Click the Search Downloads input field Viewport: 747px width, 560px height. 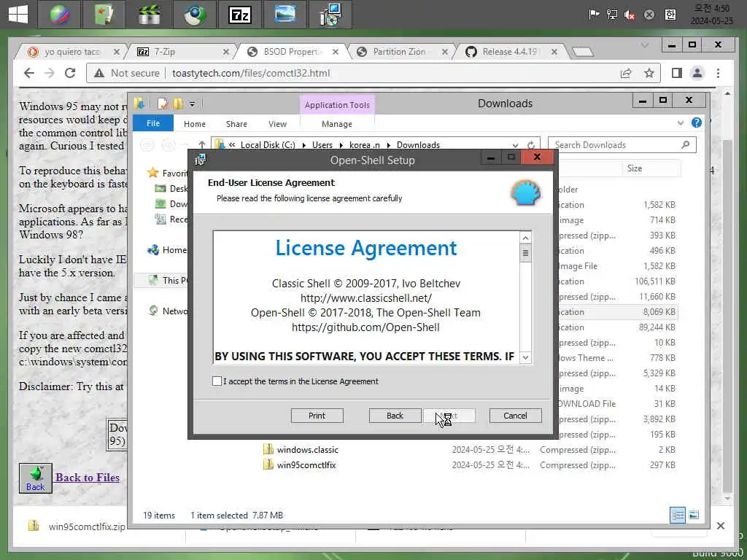pos(614,145)
